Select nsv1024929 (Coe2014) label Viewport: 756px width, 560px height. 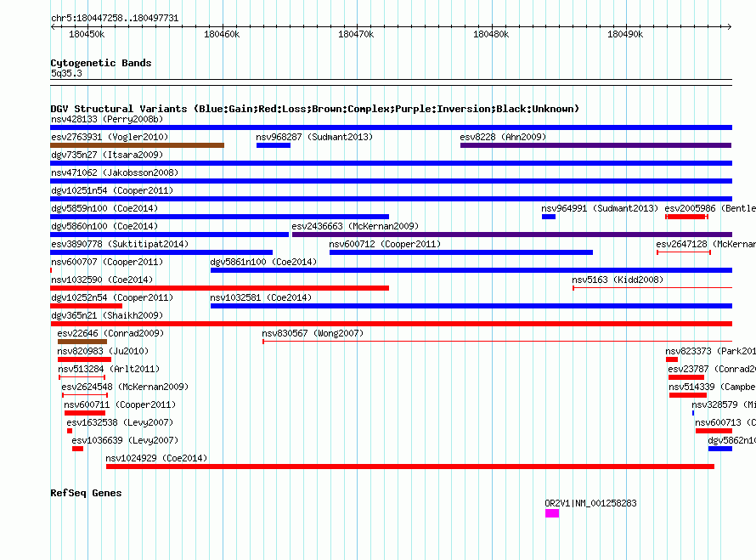click(156, 458)
